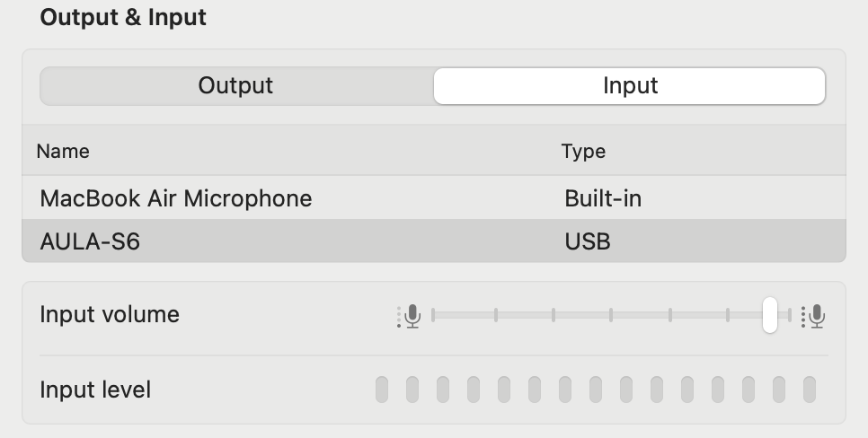The width and height of the screenshot is (868, 438).
Task: Select the MacBook Air Microphone device
Action: 176,198
